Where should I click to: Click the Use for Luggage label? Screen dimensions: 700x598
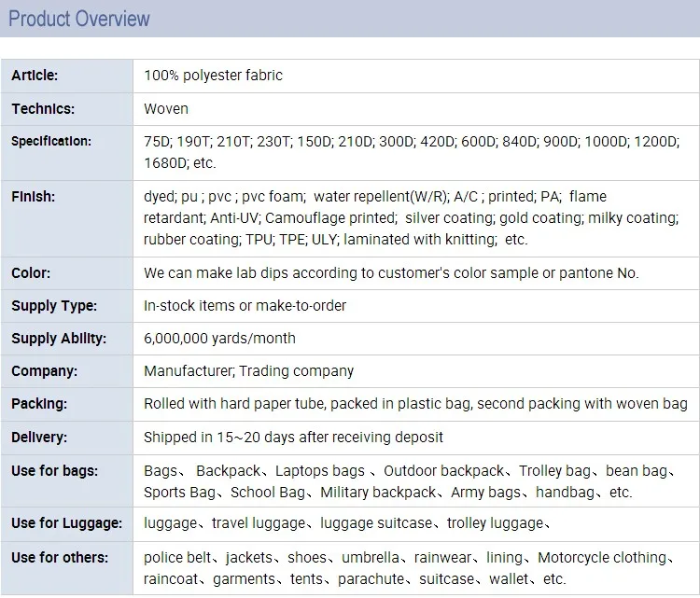point(61,524)
